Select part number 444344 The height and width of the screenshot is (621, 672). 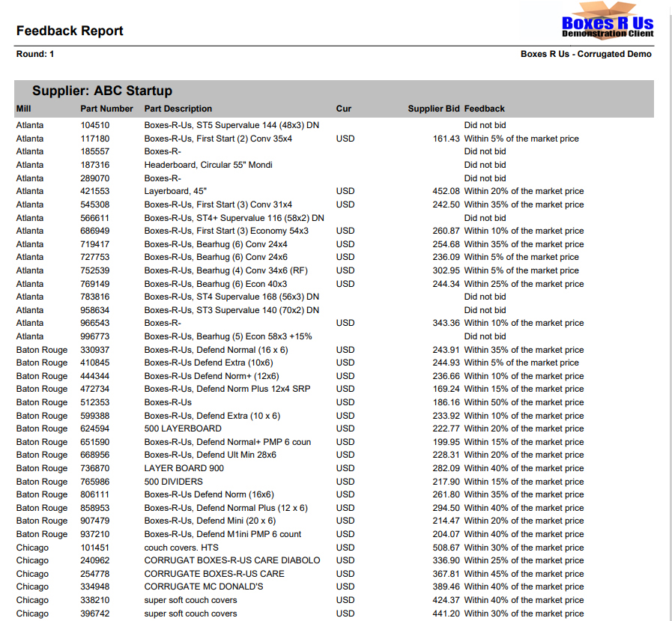[95, 376]
